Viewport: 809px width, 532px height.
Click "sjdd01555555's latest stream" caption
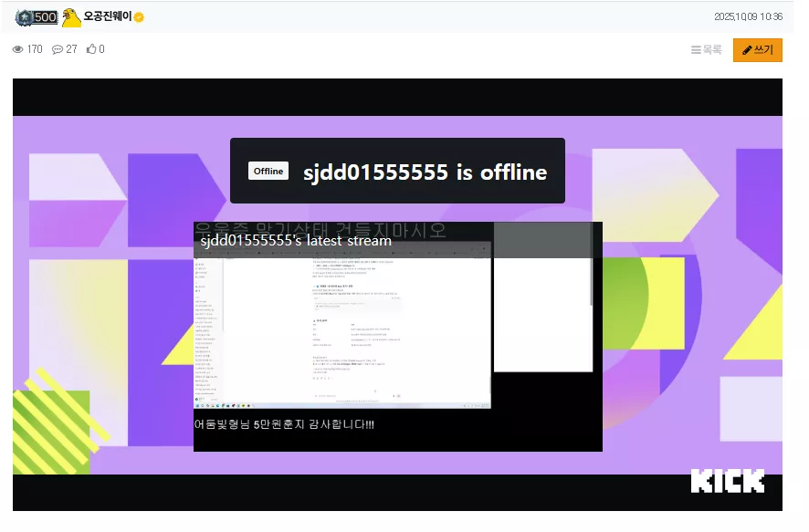pyautogui.click(x=296, y=241)
